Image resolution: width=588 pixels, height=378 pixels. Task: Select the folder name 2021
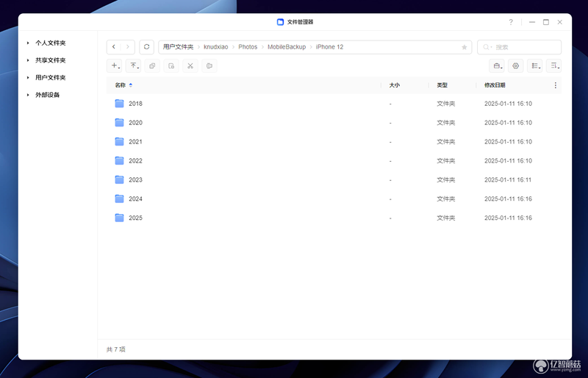[135, 142]
